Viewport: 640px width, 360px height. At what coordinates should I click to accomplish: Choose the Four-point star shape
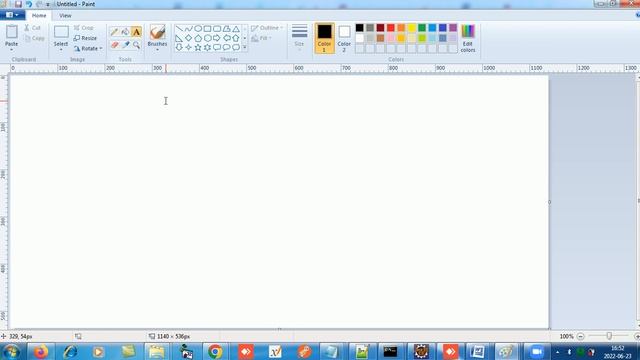coord(189,48)
